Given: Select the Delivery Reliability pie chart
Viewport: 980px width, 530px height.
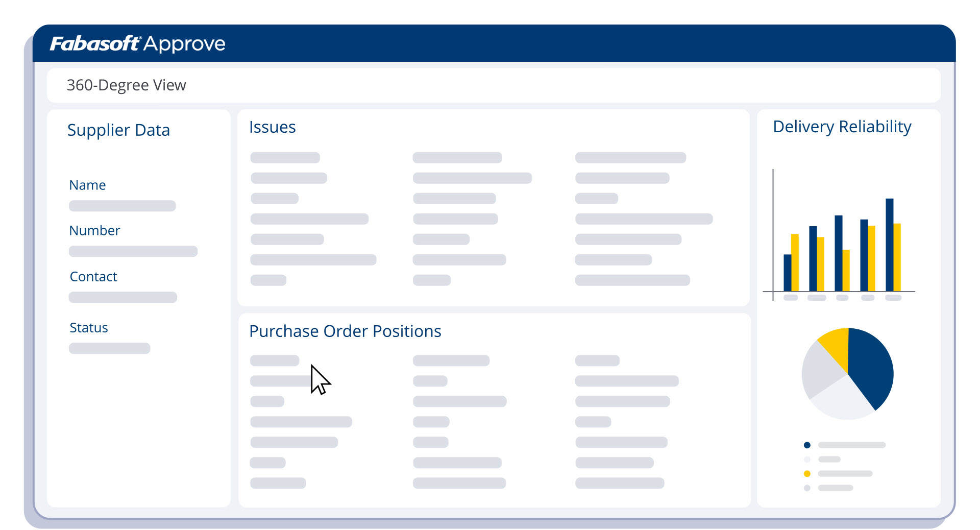Looking at the screenshot, I should point(847,373).
